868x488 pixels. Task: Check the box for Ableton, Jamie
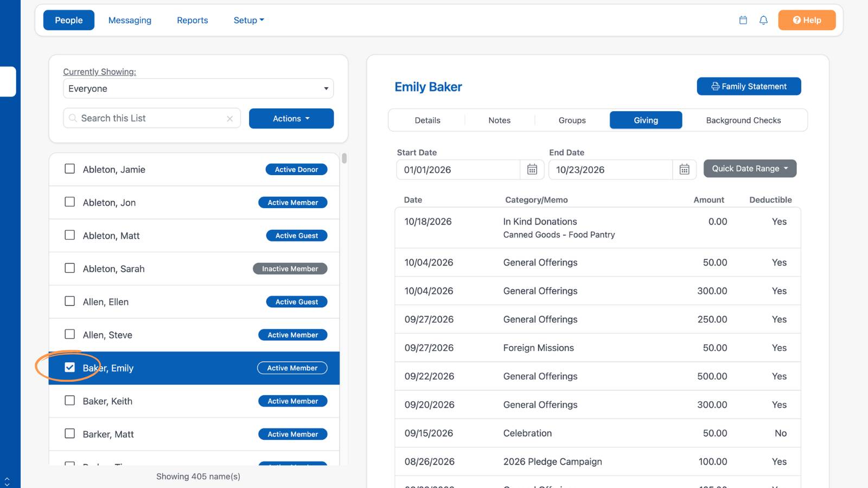[70, 169]
